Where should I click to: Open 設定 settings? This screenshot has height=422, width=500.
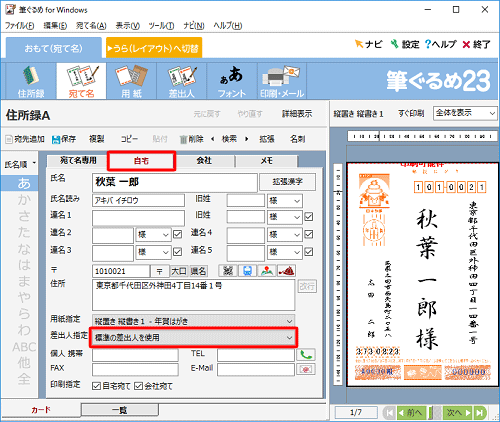pyautogui.click(x=404, y=44)
